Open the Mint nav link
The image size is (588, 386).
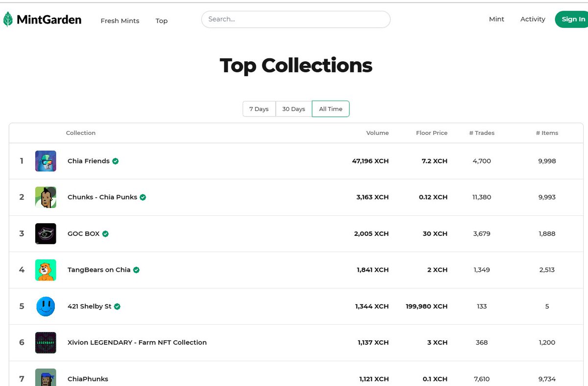[x=496, y=19]
